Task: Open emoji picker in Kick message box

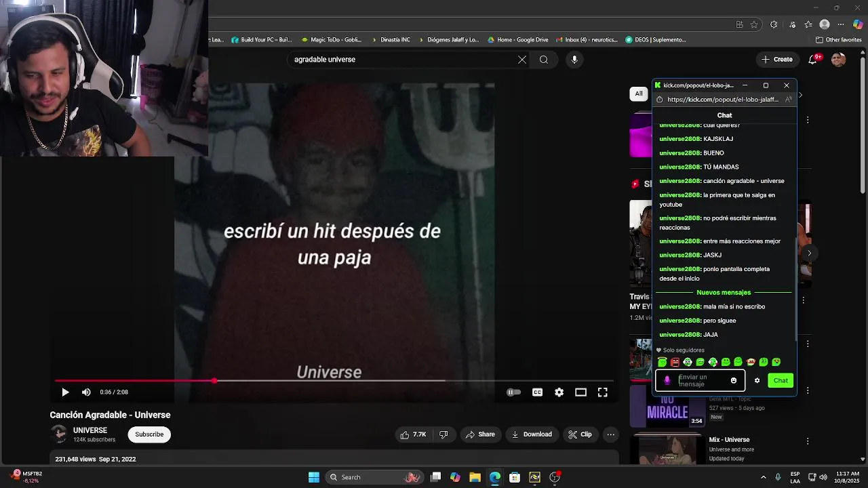Action: (x=733, y=381)
